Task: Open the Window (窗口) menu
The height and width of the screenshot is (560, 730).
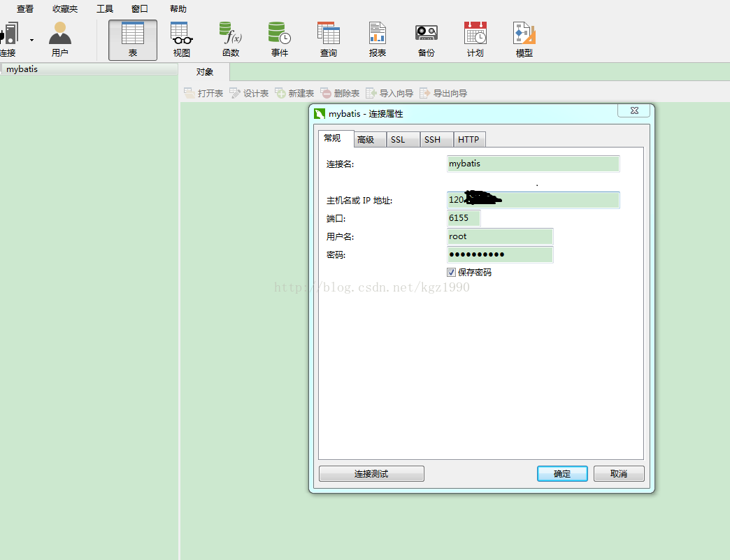Action: (140, 9)
